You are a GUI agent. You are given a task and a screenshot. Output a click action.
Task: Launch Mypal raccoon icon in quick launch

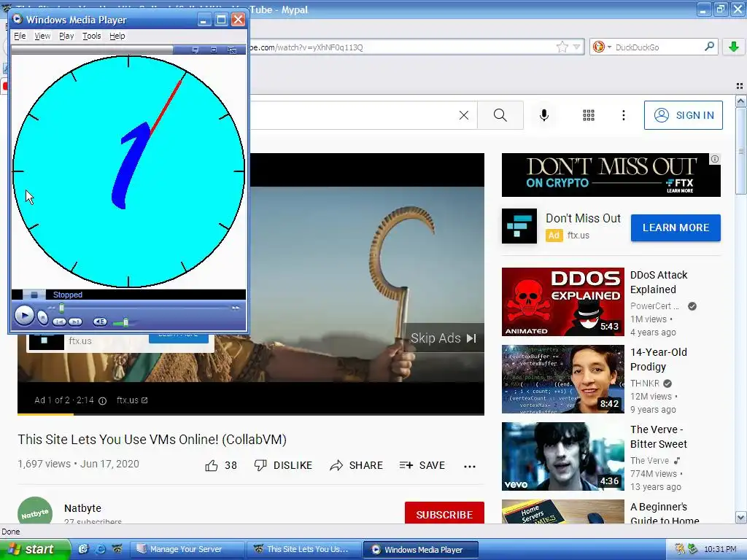click(117, 549)
